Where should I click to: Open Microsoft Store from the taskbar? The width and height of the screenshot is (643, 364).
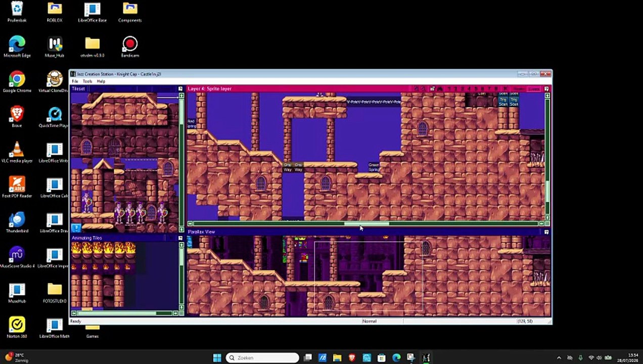(382, 357)
